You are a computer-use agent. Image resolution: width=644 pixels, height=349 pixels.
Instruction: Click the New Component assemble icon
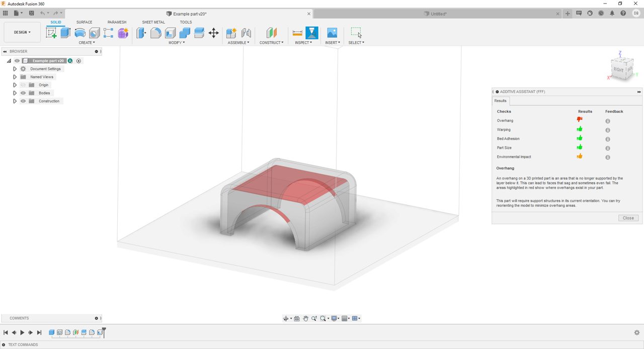tap(231, 33)
